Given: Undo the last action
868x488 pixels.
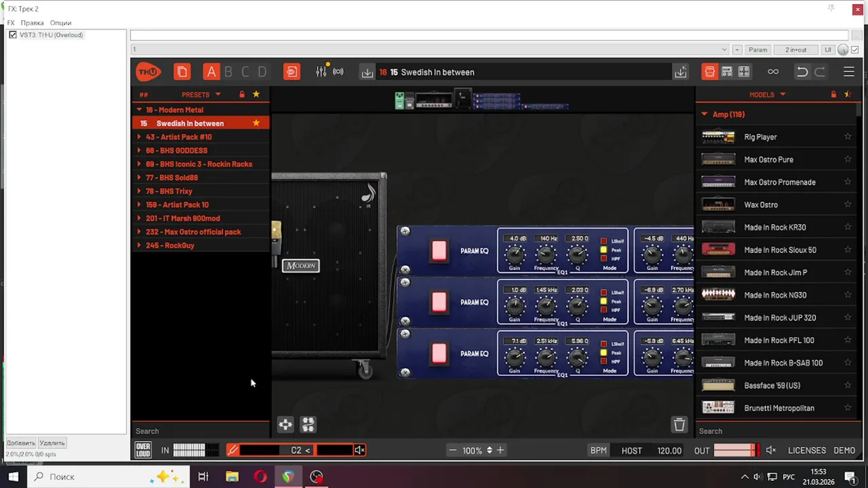Looking at the screenshot, I should [802, 72].
